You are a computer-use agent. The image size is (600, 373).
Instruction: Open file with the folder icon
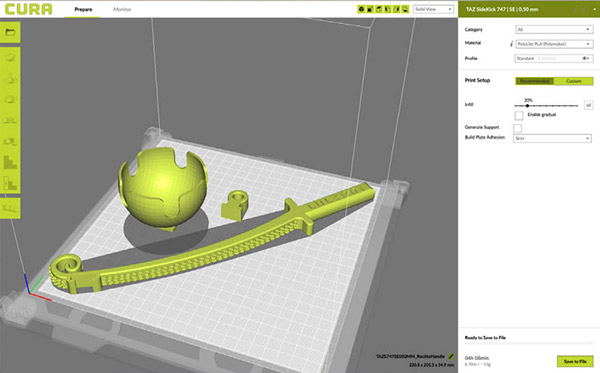pyautogui.click(x=10, y=32)
